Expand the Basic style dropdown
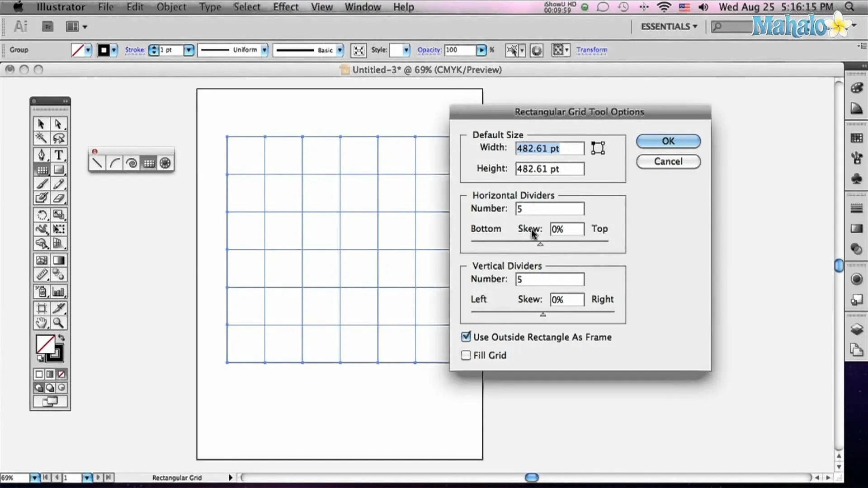This screenshot has width=868, height=488. (340, 50)
